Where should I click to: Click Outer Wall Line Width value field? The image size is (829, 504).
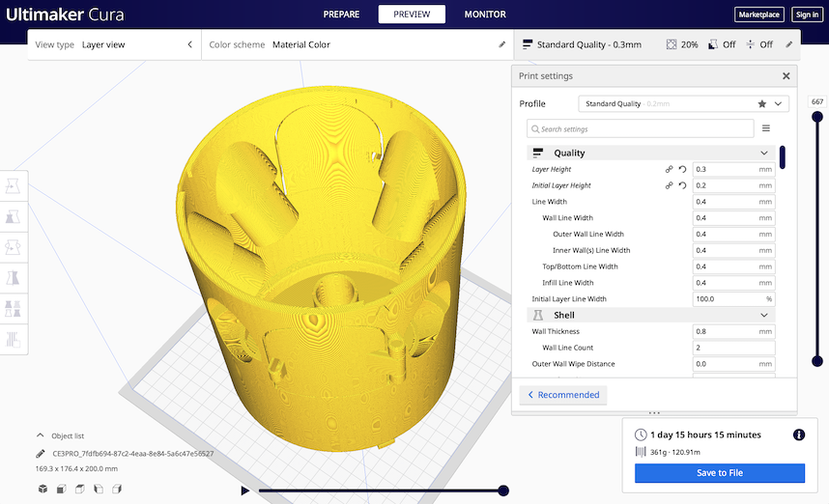(734, 234)
